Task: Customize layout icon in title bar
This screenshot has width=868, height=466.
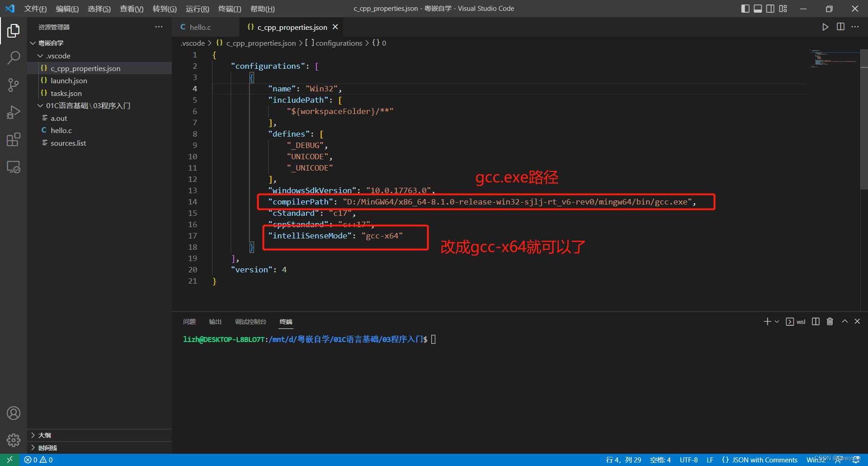Action: (x=783, y=9)
